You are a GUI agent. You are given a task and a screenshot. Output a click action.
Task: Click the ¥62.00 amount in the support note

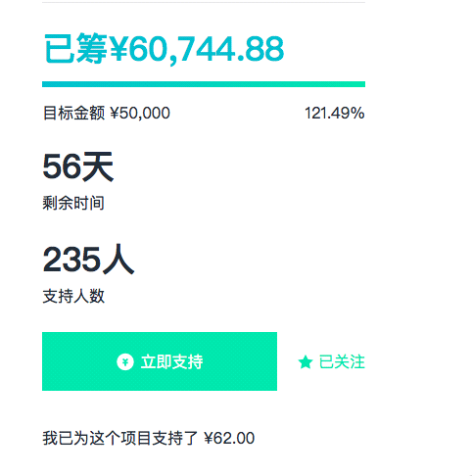[229, 438]
